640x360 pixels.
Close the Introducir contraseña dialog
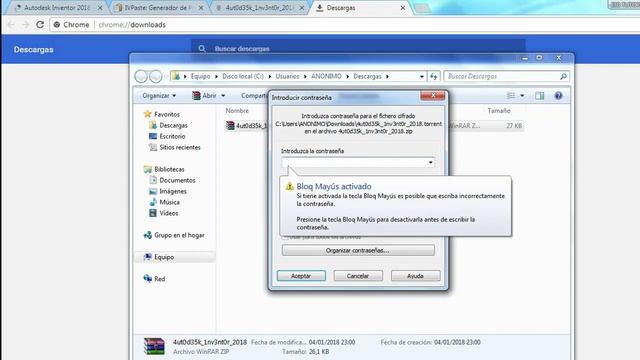tap(433, 96)
